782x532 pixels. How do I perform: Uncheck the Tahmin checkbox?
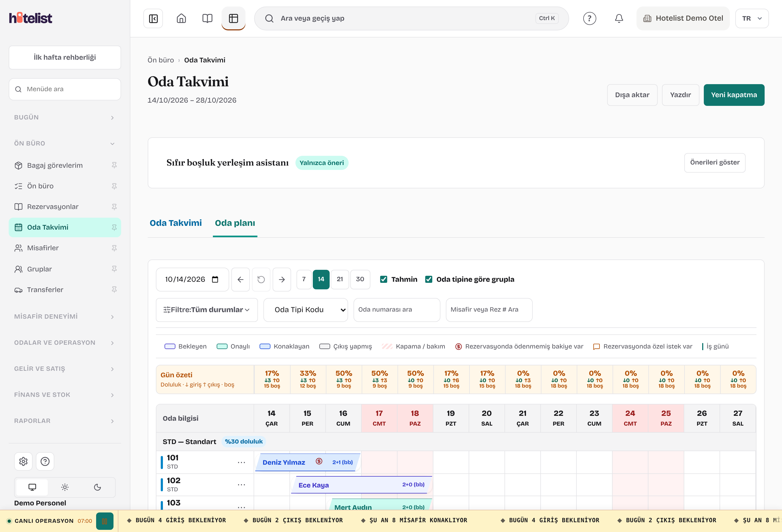pyautogui.click(x=383, y=279)
